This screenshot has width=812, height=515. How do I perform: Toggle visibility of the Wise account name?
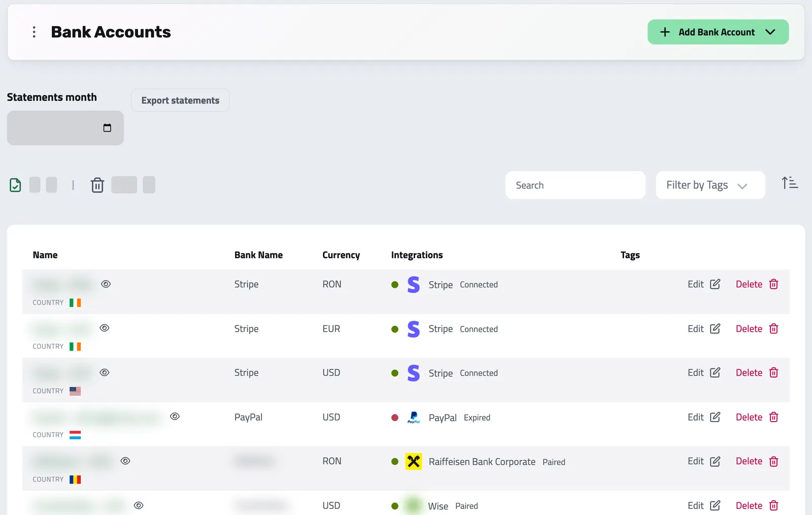pyautogui.click(x=139, y=505)
